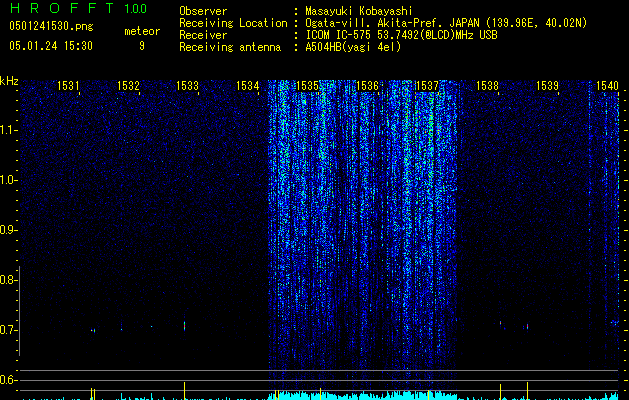Click the 1536 time axis label
This screenshot has width=629, height=400.
(367, 85)
